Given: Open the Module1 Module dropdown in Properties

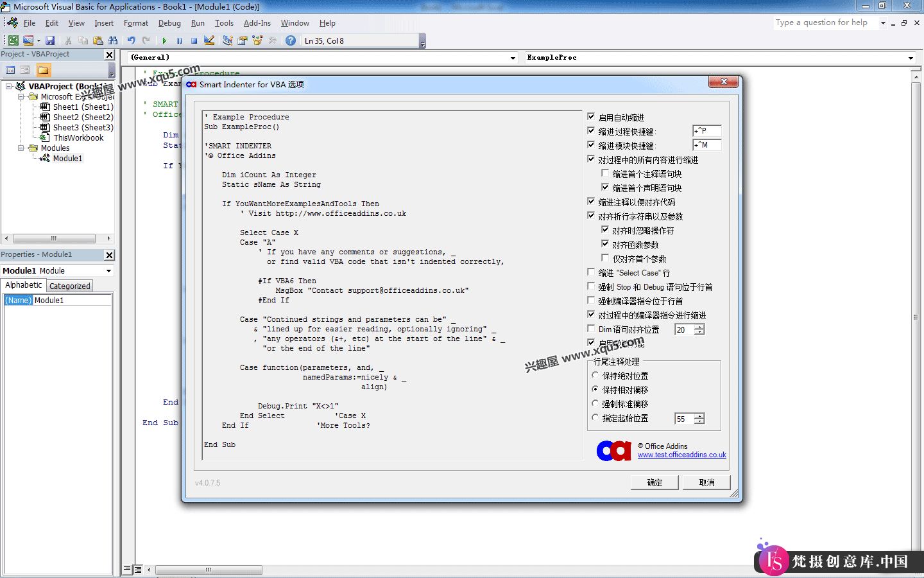Looking at the screenshot, I should 108,271.
